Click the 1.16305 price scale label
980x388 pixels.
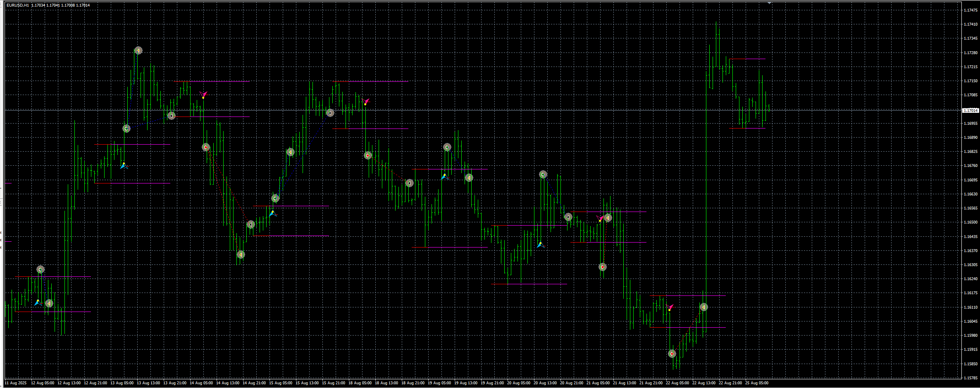point(970,264)
